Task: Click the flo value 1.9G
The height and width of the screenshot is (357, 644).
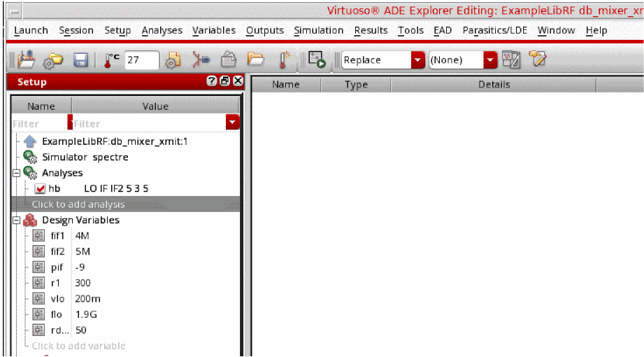Action: pos(86,314)
